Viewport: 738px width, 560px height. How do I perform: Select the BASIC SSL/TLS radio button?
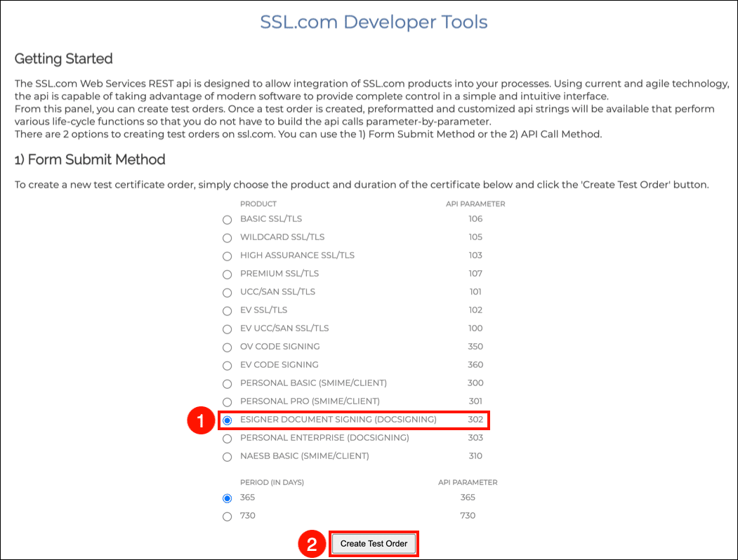point(227,219)
